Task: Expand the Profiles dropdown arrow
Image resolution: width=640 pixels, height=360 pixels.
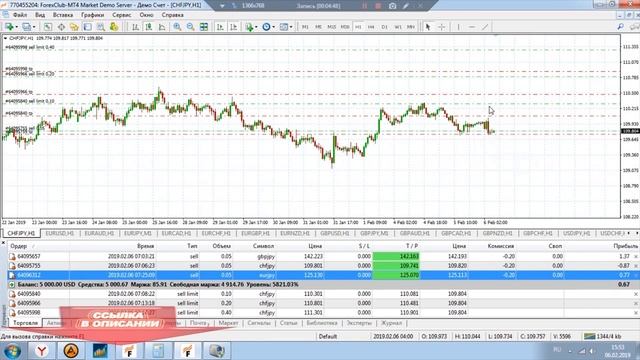Action: pyautogui.click(x=34, y=27)
